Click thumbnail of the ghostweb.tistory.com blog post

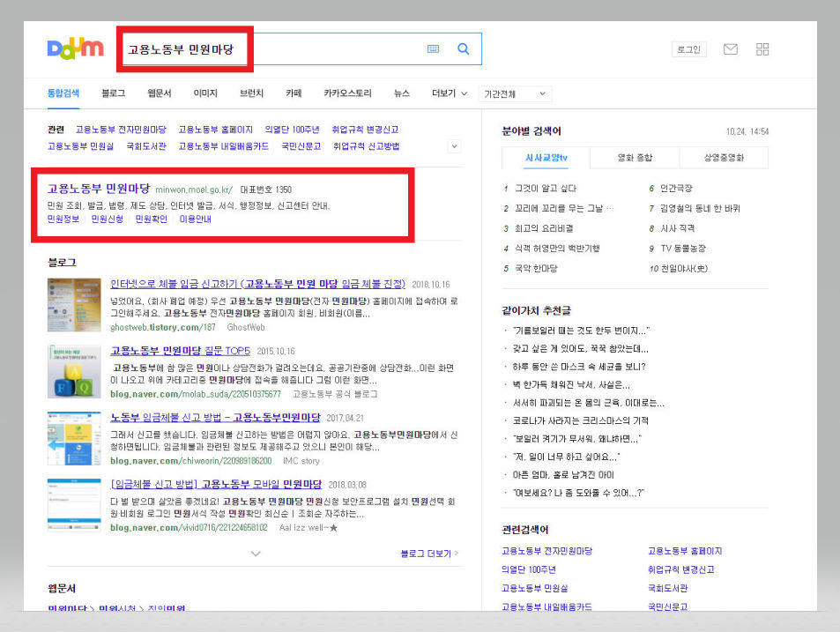click(74, 305)
